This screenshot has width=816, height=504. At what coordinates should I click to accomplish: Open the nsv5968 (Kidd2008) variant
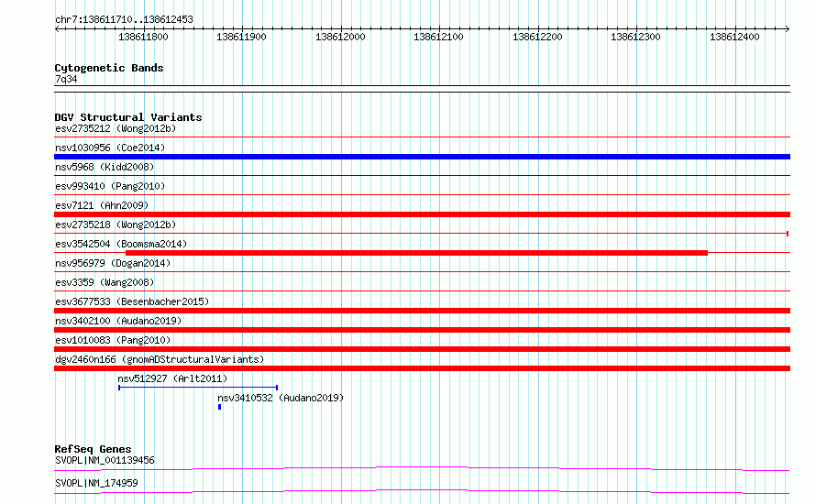tap(105, 167)
